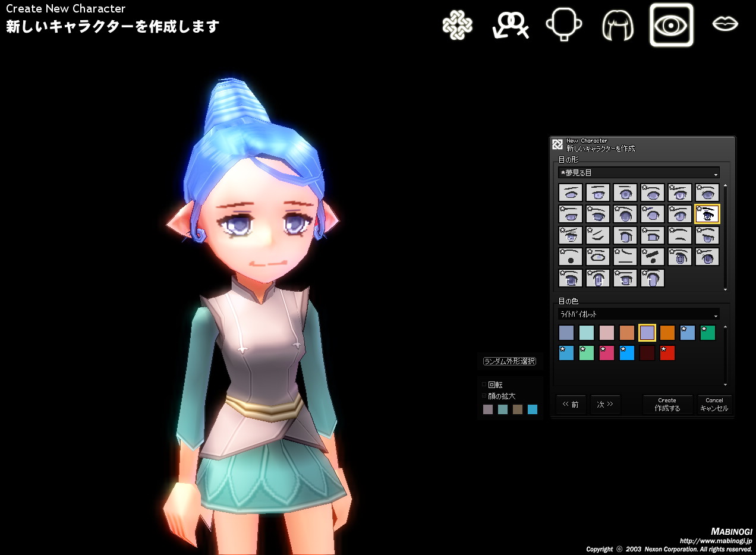Open the Celtic knot category icon
Screen dimensions: 756x555
click(x=458, y=25)
